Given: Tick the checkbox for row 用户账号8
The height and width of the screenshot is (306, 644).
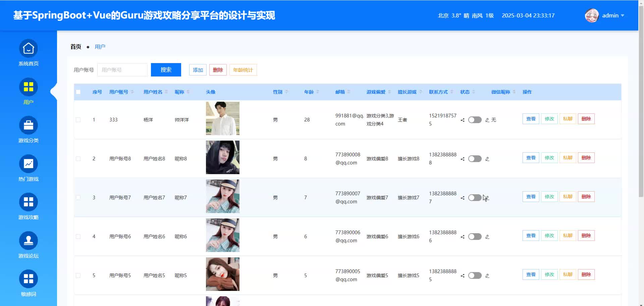Looking at the screenshot, I should click(x=78, y=159).
